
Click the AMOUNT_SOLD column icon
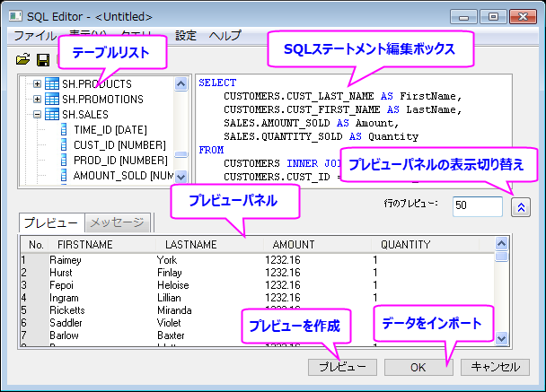[64, 175]
